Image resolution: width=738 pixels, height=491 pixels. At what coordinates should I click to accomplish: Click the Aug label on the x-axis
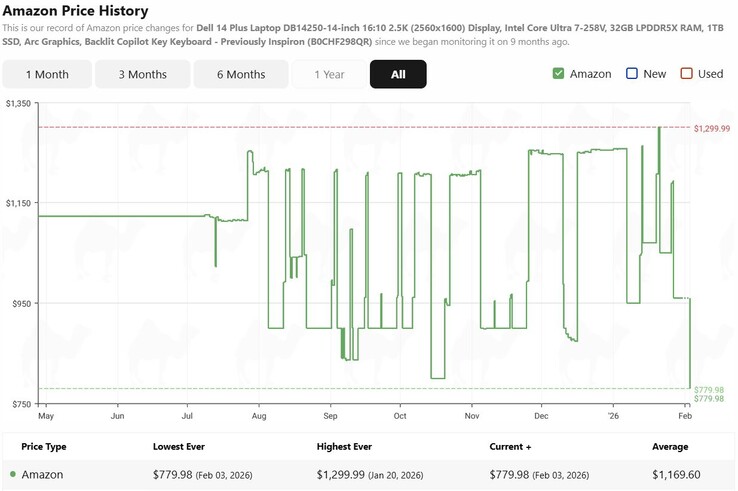tap(259, 416)
